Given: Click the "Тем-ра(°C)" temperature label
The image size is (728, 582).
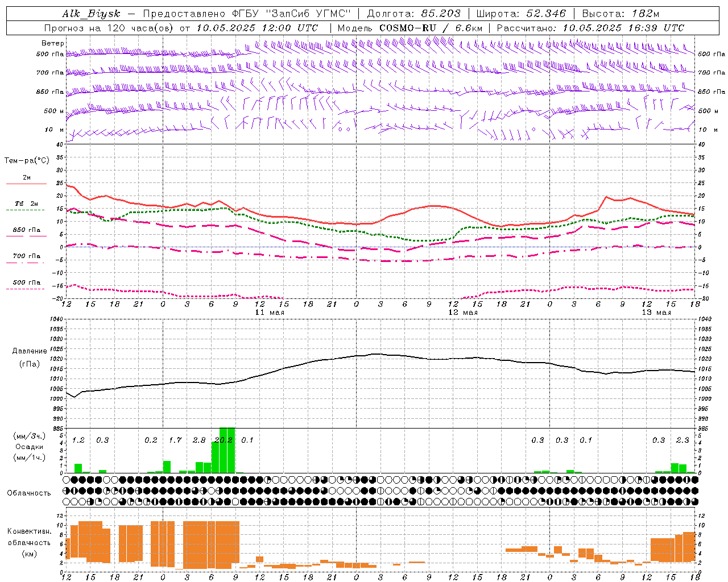Looking at the screenshot, I should tap(27, 161).
